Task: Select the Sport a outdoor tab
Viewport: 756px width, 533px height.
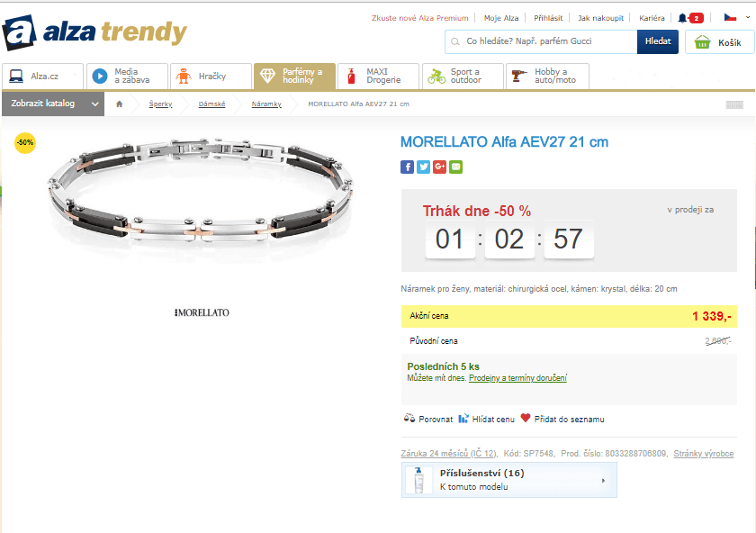Action: [x=463, y=77]
